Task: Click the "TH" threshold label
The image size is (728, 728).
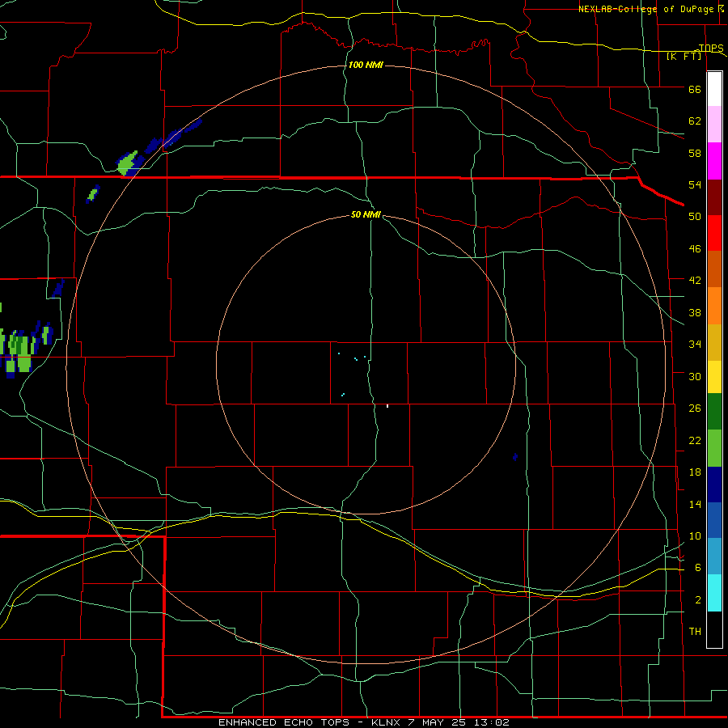Action: pyautogui.click(x=695, y=632)
